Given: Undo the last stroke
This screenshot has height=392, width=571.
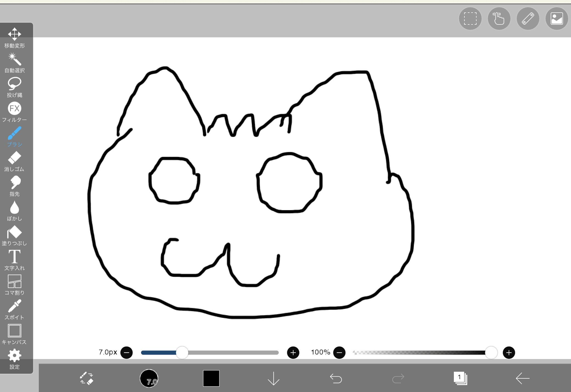Looking at the screenshot, I should click(x=336, y=378).
